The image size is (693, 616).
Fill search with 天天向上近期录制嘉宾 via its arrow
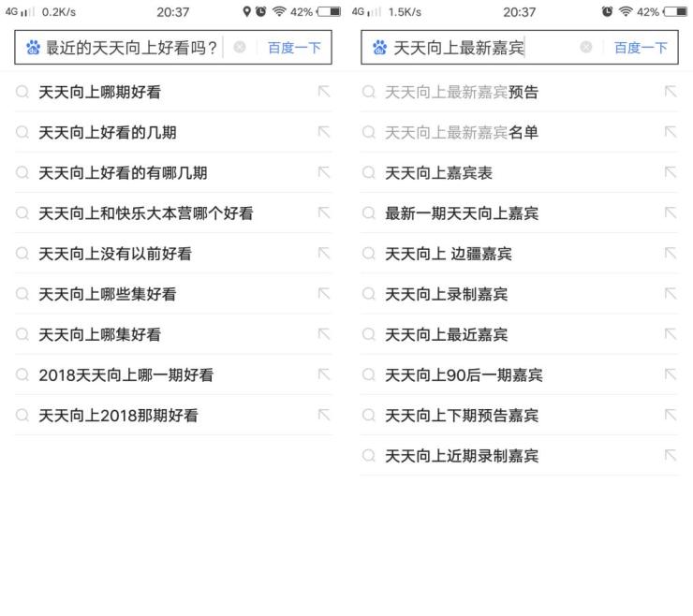point(671,455)
